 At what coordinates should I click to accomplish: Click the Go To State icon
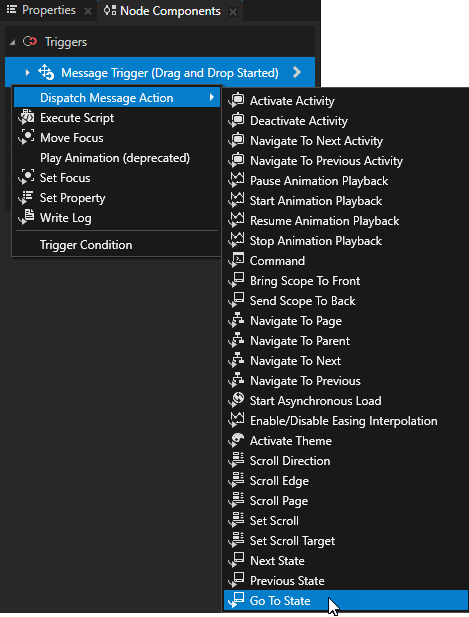[x=237, y=601]
